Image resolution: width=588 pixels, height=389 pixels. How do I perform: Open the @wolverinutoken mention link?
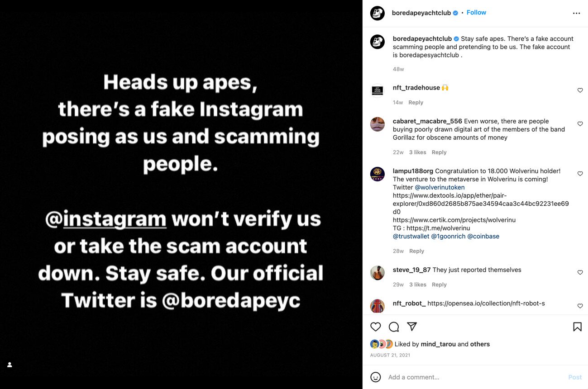point(440,187)
